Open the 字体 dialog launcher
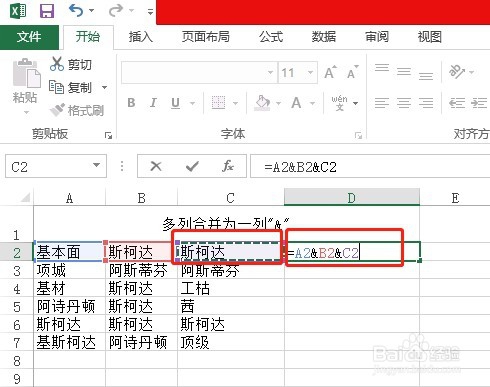This screenshot has height=387, width=490. tap(358, 135)
